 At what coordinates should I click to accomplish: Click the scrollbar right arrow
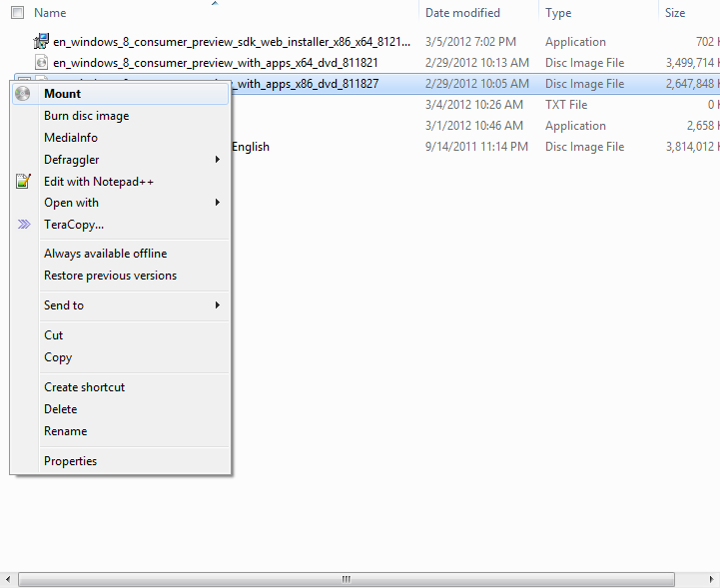712,579
